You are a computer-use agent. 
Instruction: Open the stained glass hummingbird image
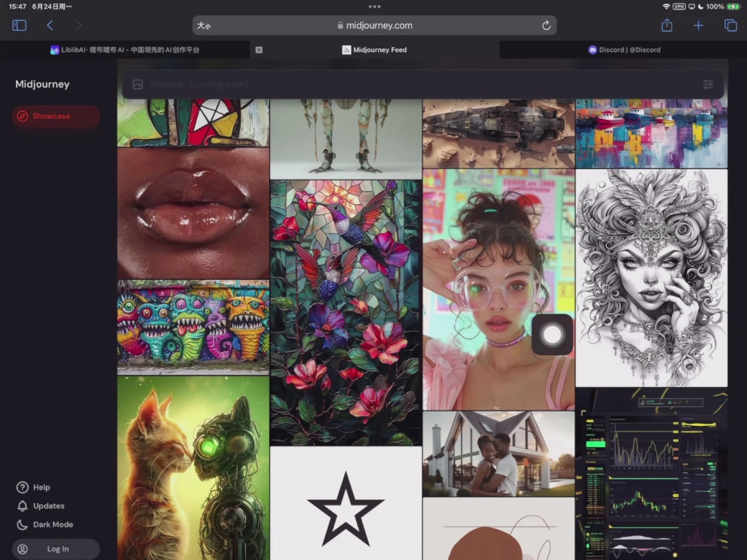click(346, 313)
